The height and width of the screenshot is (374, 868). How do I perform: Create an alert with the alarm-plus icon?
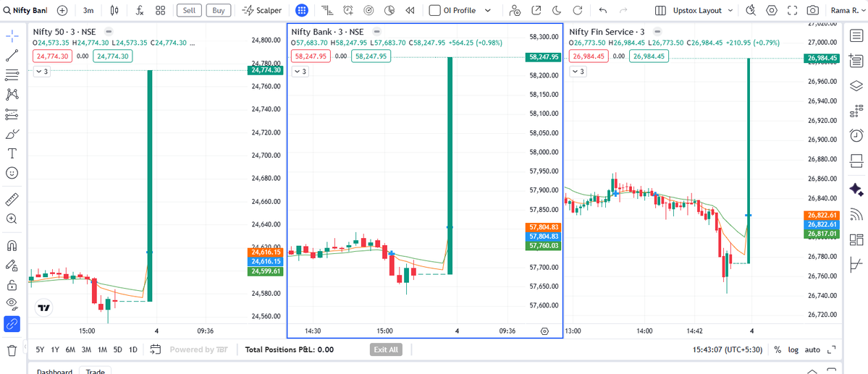click(x=348, y=10)
